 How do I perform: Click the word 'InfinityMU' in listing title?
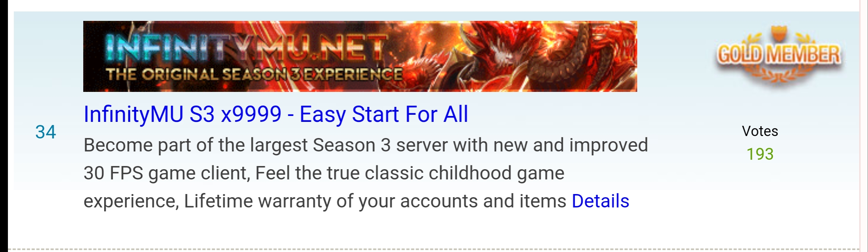click(133, 114)
